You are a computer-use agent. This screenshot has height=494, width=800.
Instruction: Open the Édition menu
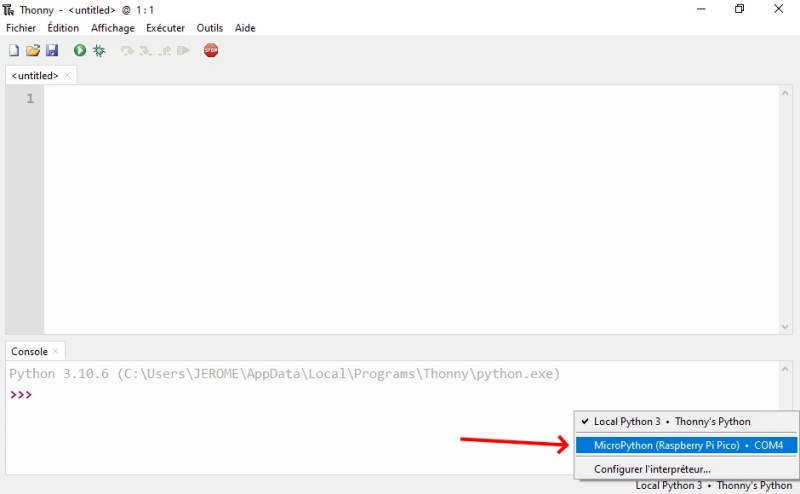pos(63,28)
